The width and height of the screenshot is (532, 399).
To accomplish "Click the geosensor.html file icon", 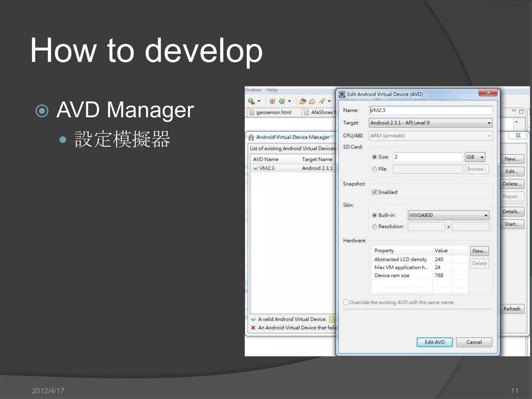I will coord(251,112).
